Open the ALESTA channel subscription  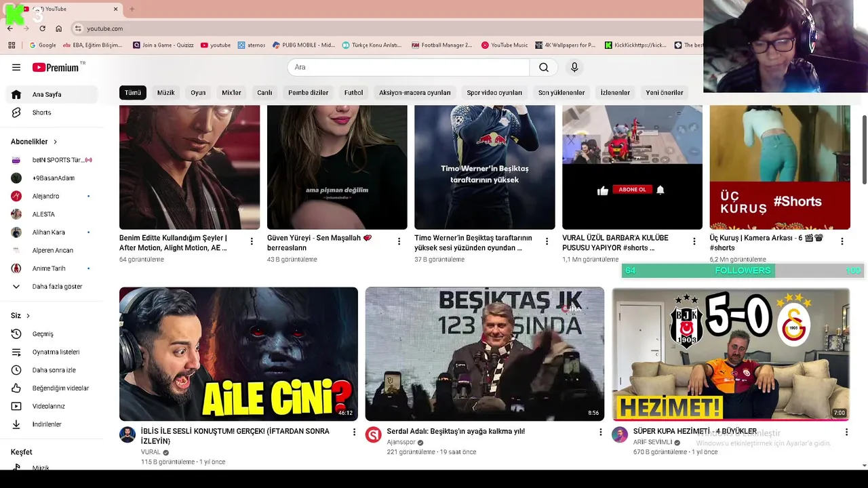[x=52, y=214]
